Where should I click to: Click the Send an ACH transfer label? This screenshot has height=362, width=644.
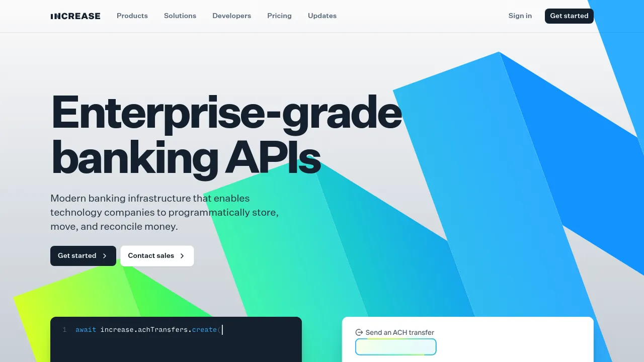(399, 332)
